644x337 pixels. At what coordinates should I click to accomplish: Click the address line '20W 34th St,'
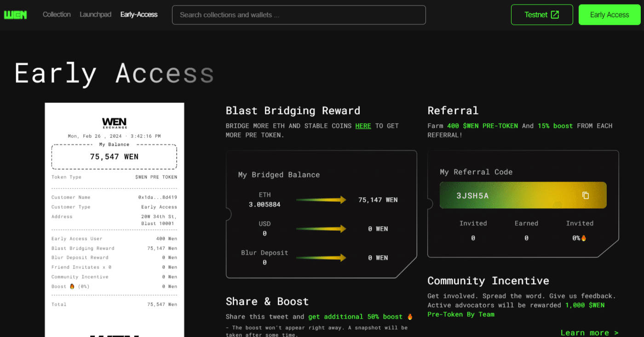pyautogui.click(x=159, y=217)
